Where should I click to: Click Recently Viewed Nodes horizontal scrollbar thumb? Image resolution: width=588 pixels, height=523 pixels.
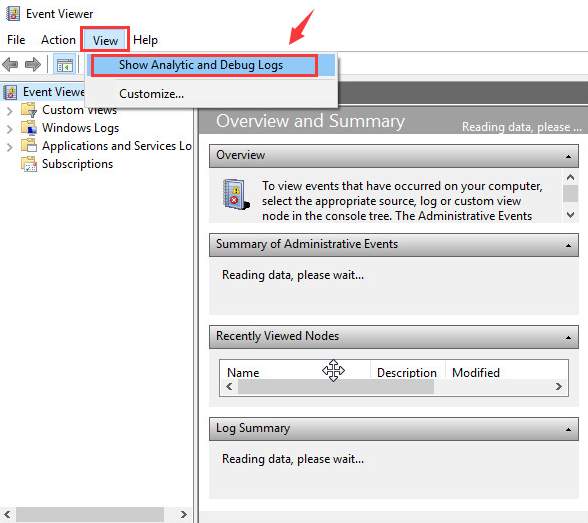(x=336, y=387)
